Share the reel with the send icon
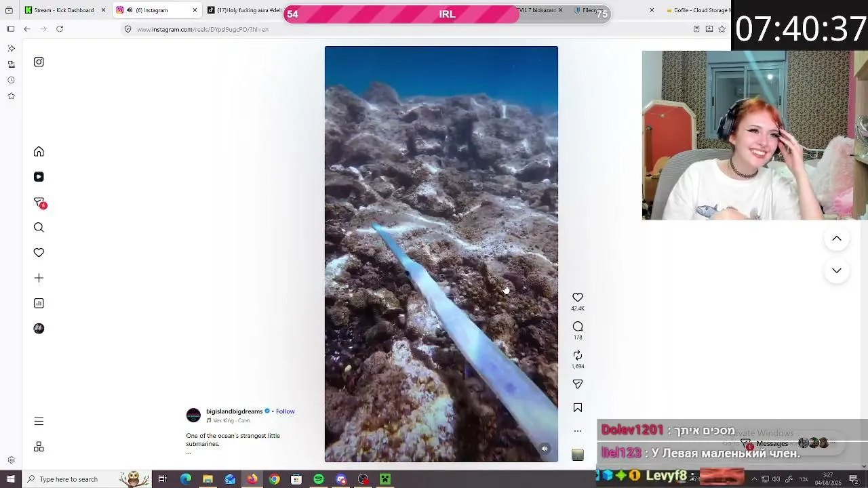 (x=578, y=384)
